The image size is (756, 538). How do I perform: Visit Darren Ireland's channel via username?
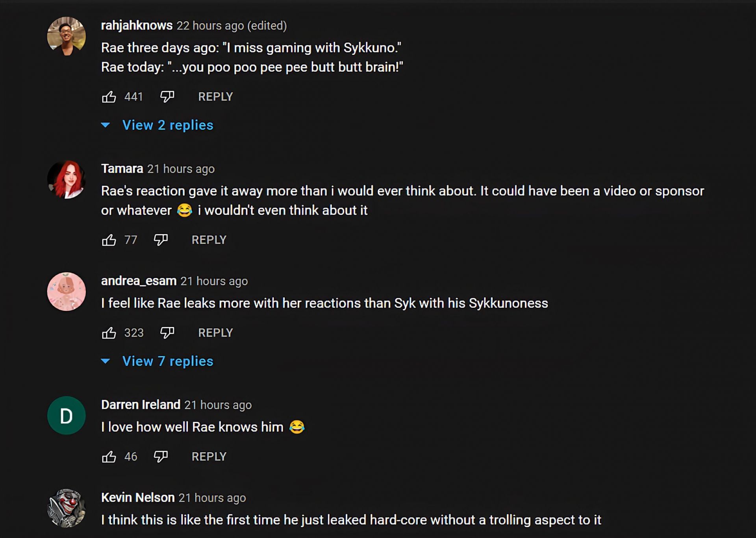click(141, 405)
